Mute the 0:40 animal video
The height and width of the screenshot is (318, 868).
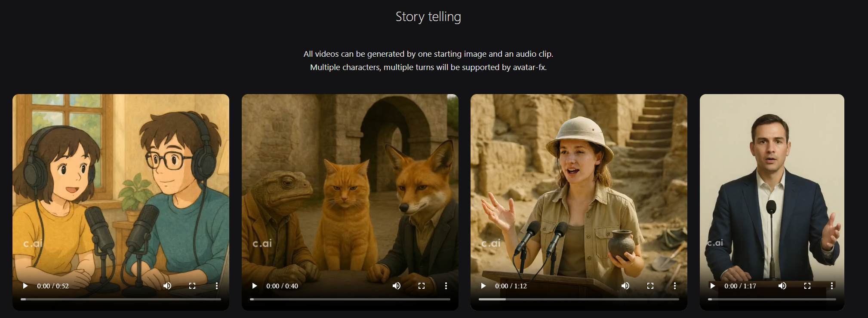[x=397, y=286]
